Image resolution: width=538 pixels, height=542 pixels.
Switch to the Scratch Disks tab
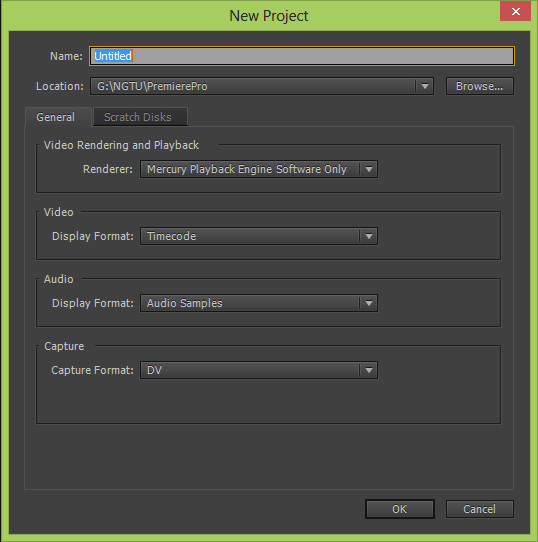click(x=140, y=117)
